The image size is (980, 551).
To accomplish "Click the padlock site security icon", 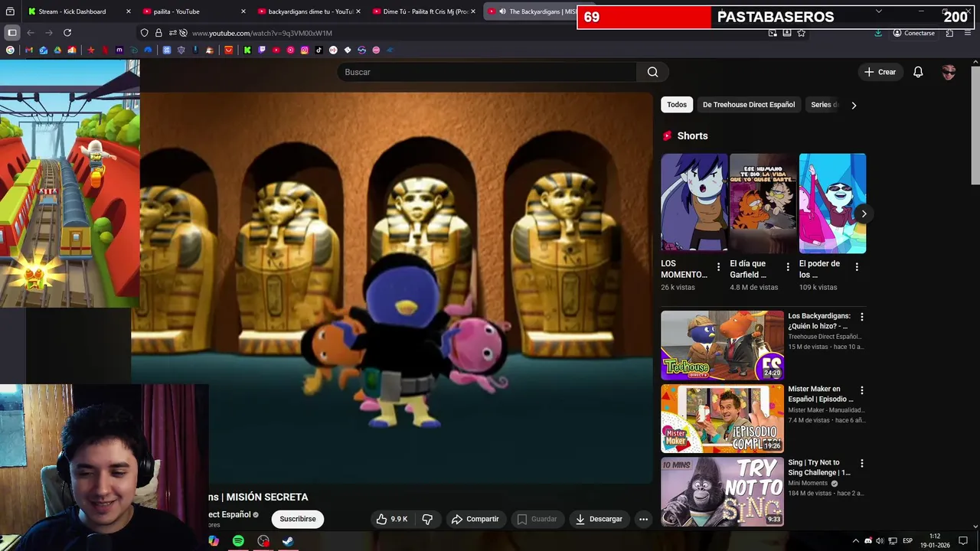I will [x=158, y=33].
